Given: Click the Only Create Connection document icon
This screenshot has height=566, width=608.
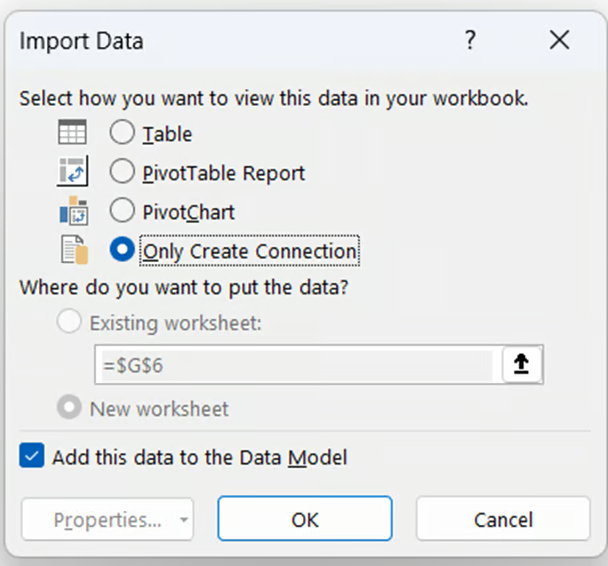Looking at the screenshot, I should coord(73,250).
